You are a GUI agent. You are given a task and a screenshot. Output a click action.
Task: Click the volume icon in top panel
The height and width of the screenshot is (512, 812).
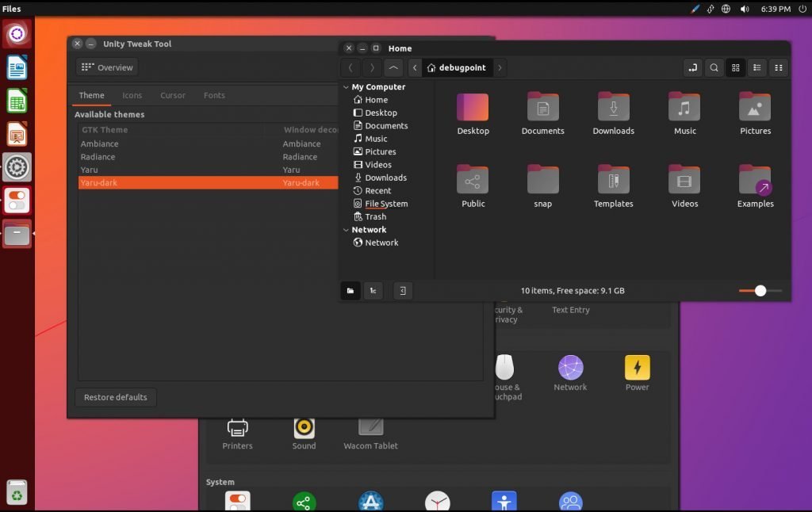click(744, 9)
